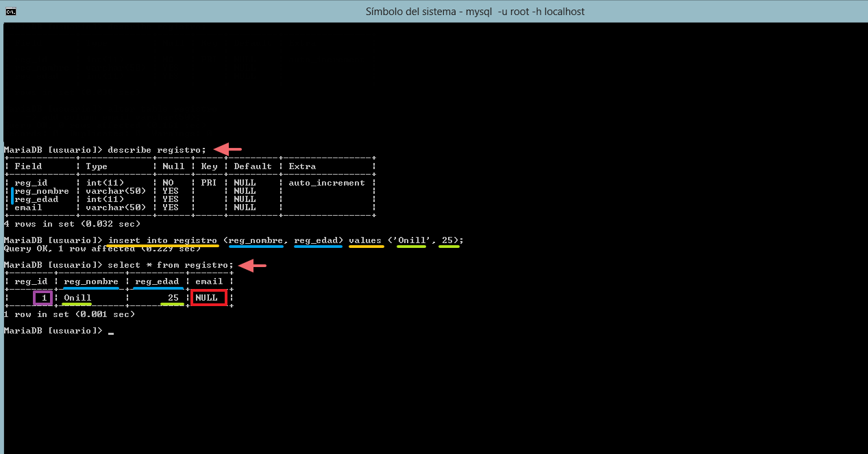Click the PRI key entry

pos(209,183)
